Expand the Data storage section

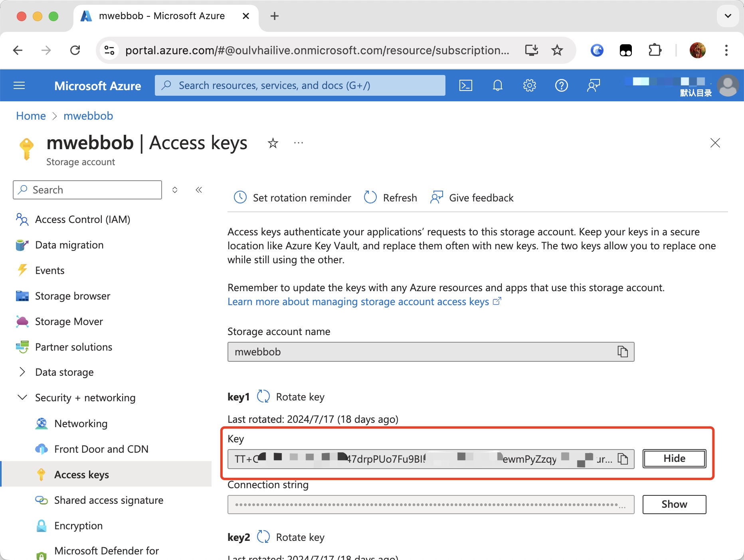click(23, 372)
